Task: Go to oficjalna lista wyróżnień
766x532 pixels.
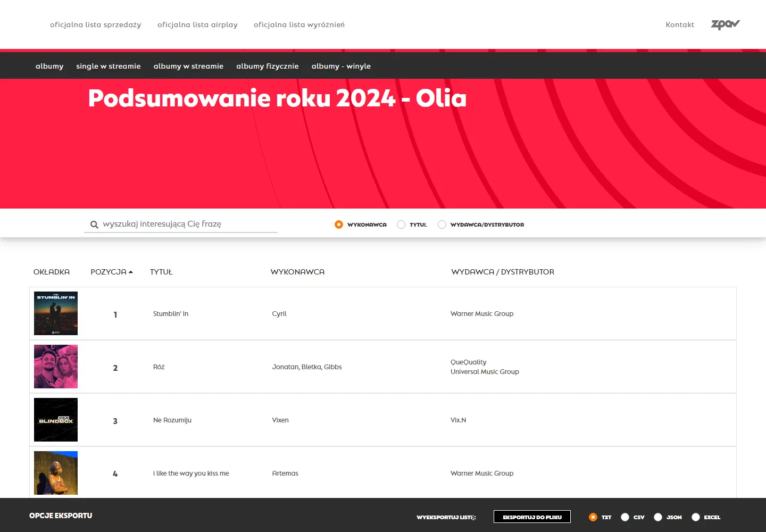Action: tap(299, 24)
